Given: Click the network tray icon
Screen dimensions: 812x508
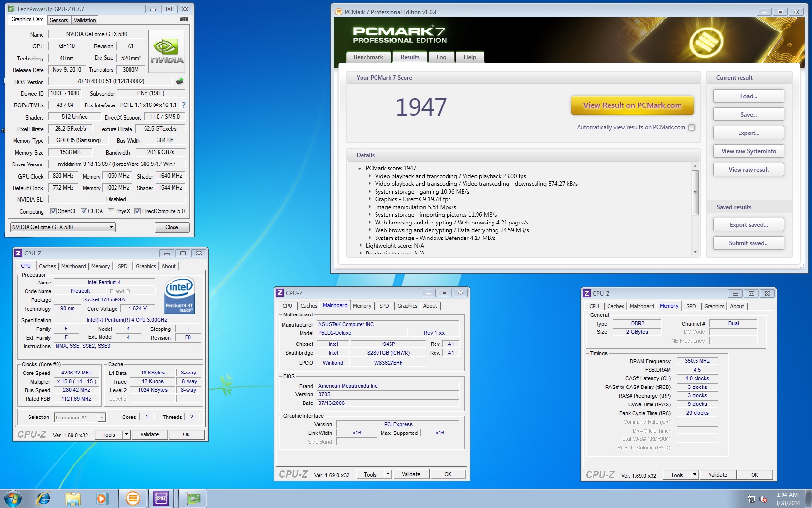Looking at the screenshot, I should [751, 499].
